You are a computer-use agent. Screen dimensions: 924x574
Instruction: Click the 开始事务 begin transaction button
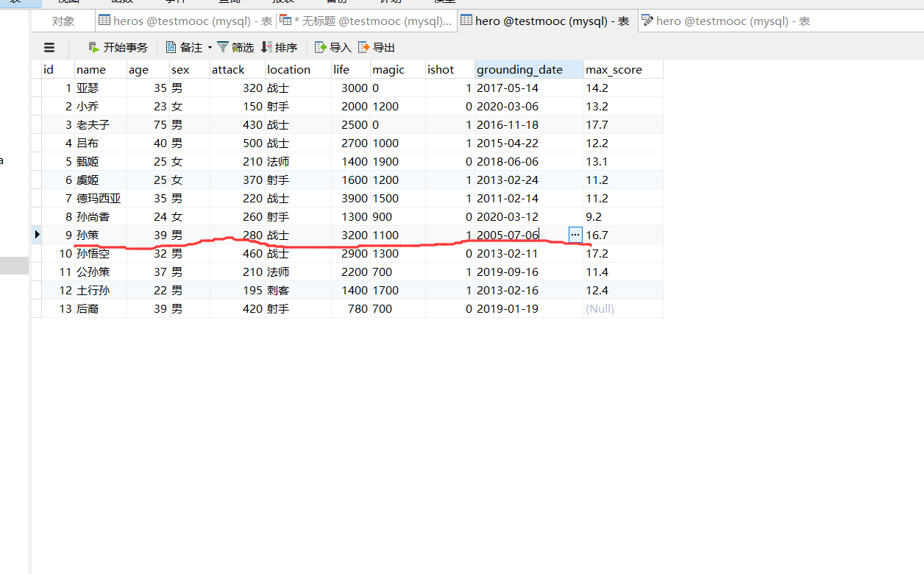[x=118, y=48]
